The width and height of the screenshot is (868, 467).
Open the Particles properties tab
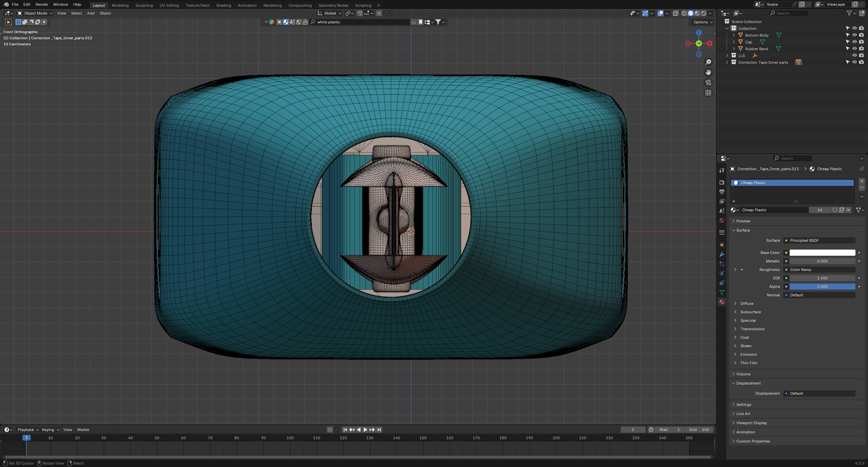click(722, 264)
